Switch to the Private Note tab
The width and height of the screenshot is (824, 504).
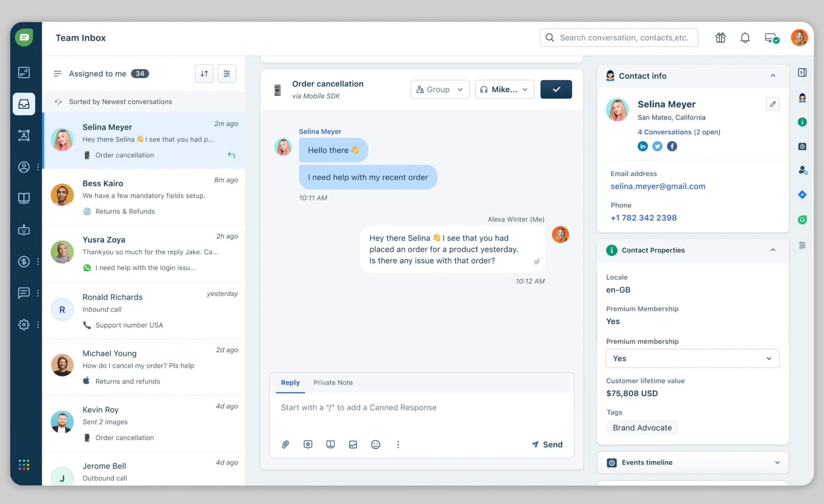pyautogui.click(x=333, y=383)
